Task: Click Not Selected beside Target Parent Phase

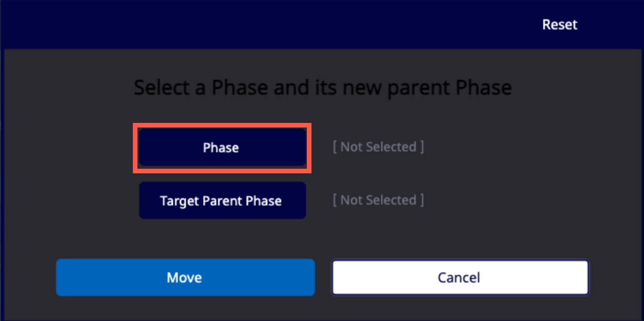Action: (x=378, y=200)
